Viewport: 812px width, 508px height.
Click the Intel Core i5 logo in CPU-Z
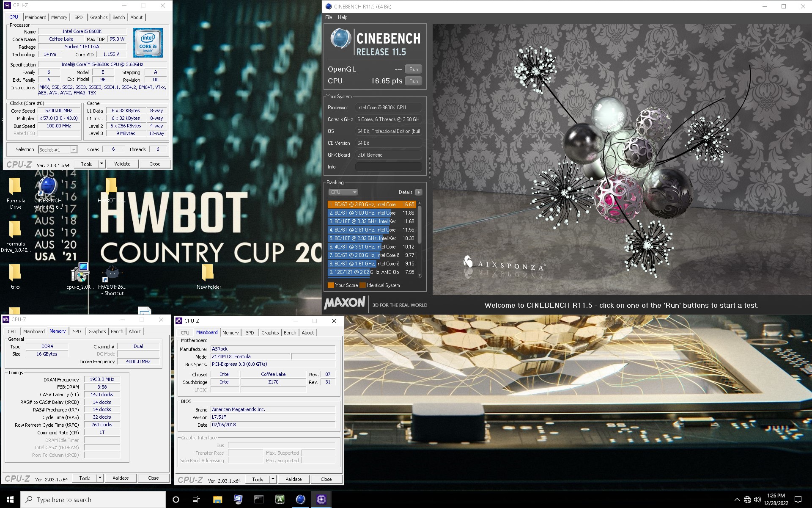coord(148,43)
